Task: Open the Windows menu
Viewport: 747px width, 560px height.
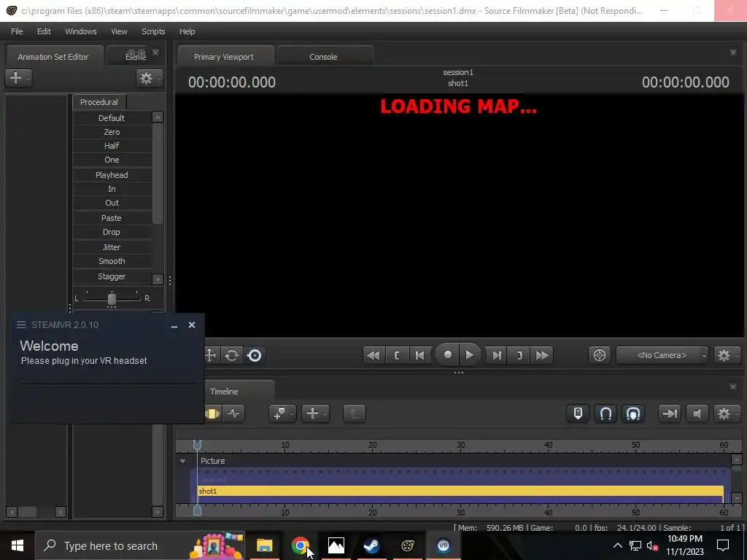Action: (x=80, y=31)
